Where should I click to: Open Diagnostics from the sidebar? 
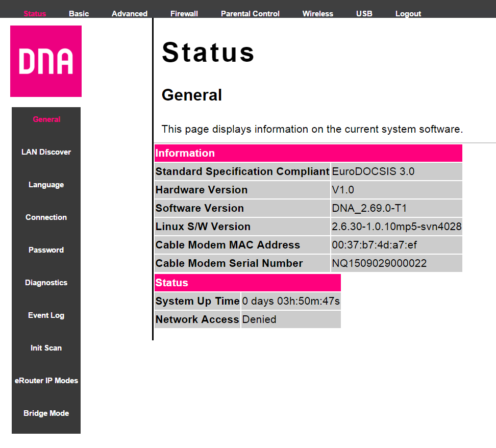click(x=46, y=283)
